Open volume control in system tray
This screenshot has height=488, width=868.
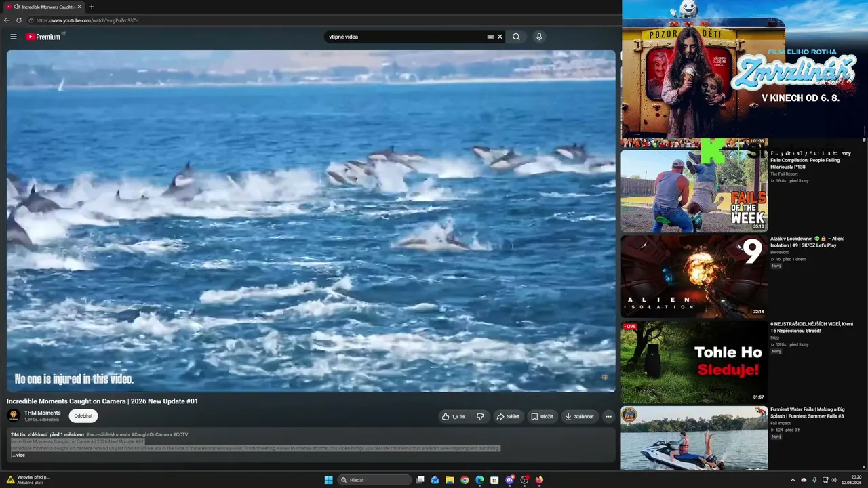click(833, 480)
